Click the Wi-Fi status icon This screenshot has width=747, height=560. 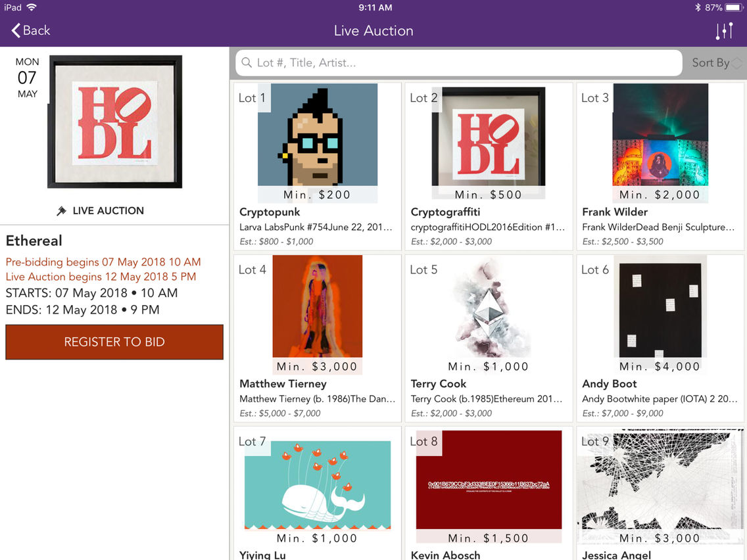tap(32, 7)
